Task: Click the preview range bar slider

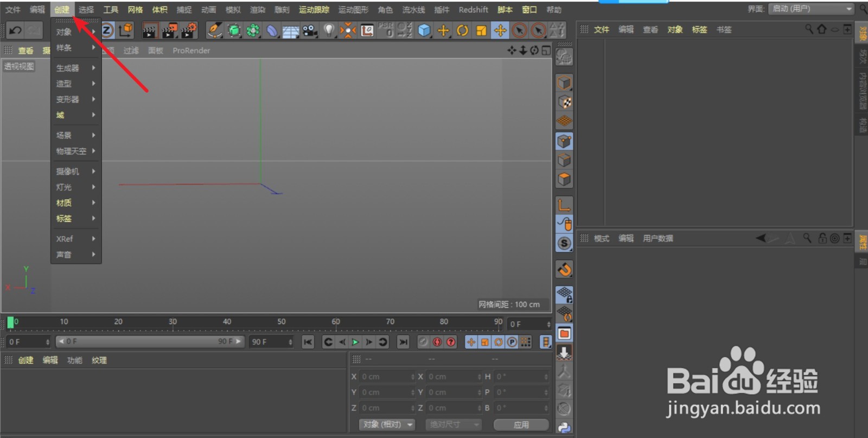Action: tap(150, 341)
